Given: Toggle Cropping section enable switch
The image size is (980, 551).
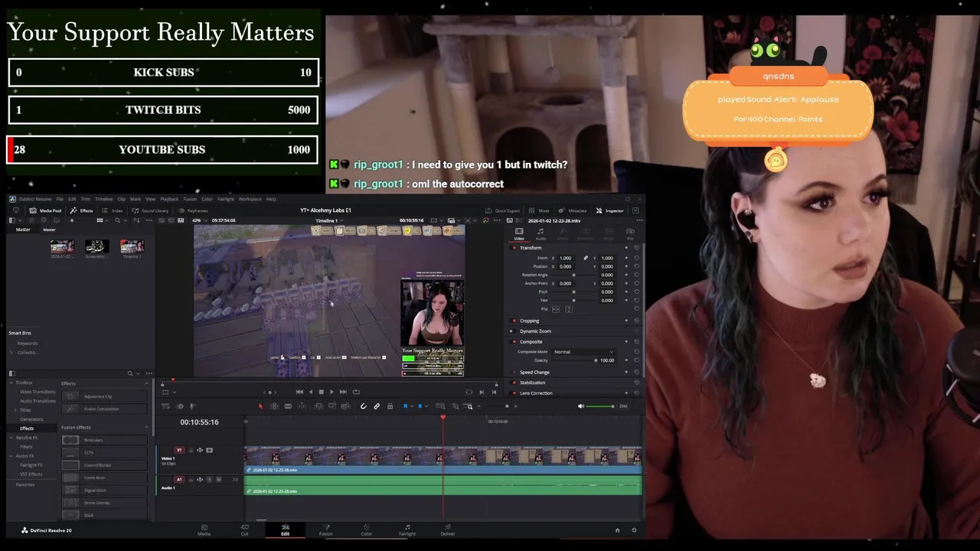Looking at the screenshot, I should pos(514,321).
